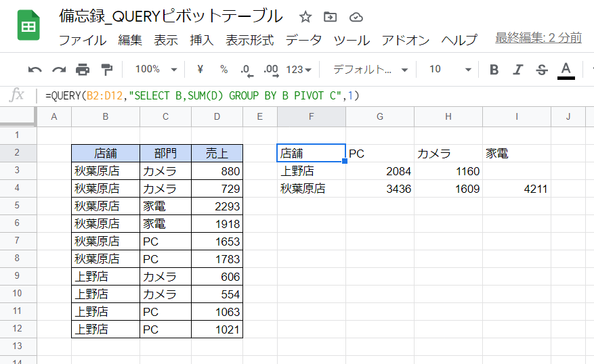Undo the last action
Image resolution: width=594 pixels, height=364 pixels.
(35, 70)
